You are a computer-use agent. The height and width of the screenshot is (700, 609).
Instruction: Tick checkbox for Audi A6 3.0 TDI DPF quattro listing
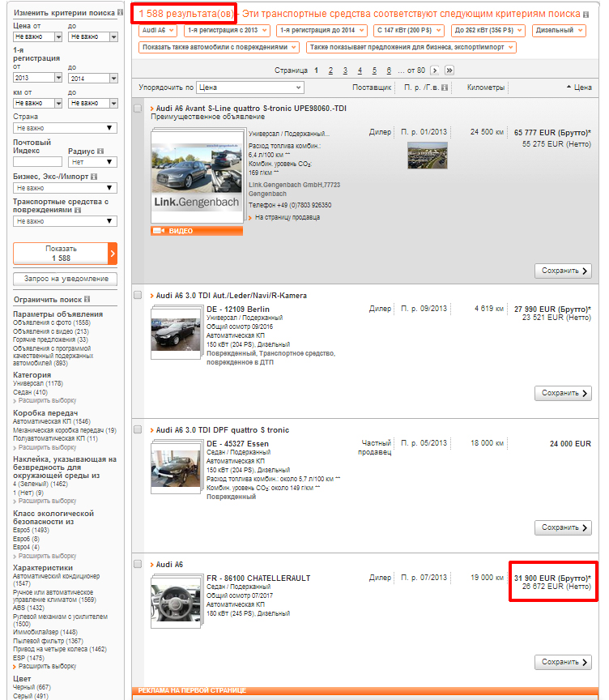click(138, 429)
